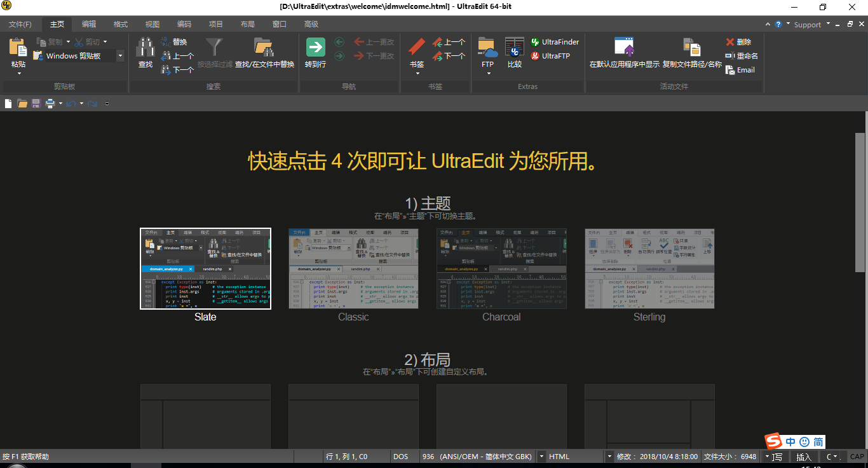
Task: Expand the FTP dropdown arrow
Action: tap(489, 73)
